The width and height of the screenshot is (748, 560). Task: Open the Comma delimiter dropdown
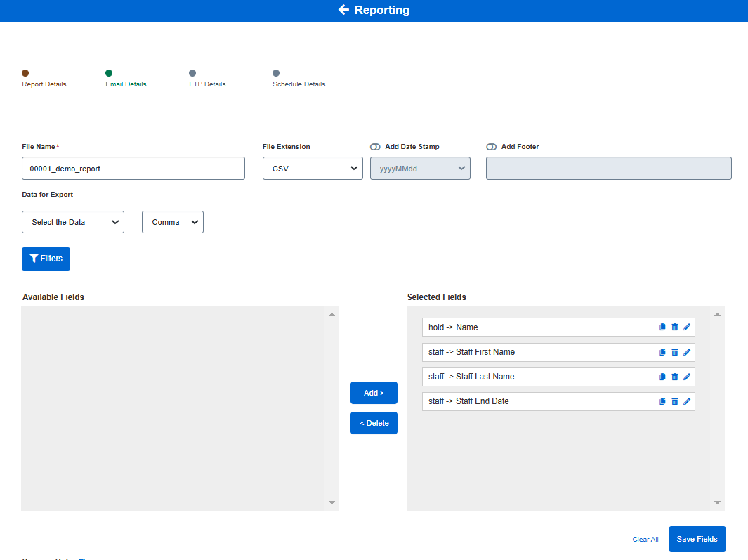(173, 222)
